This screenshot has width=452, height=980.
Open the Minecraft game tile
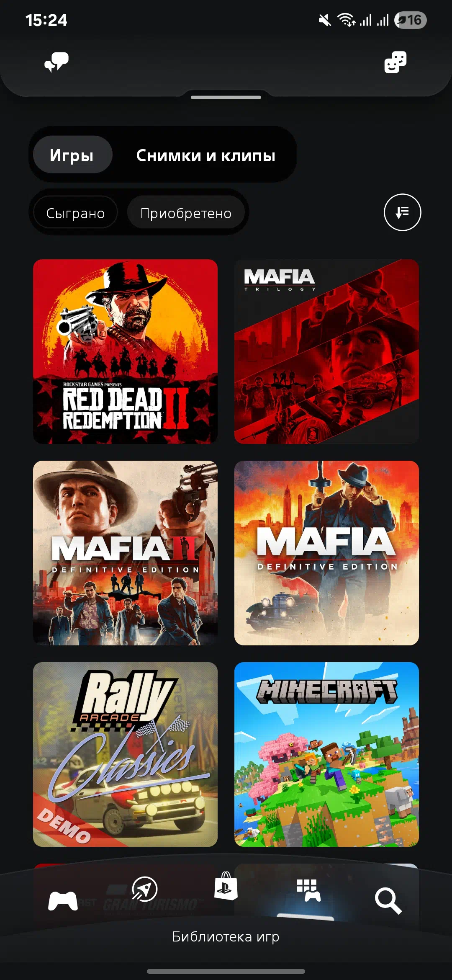326,754
